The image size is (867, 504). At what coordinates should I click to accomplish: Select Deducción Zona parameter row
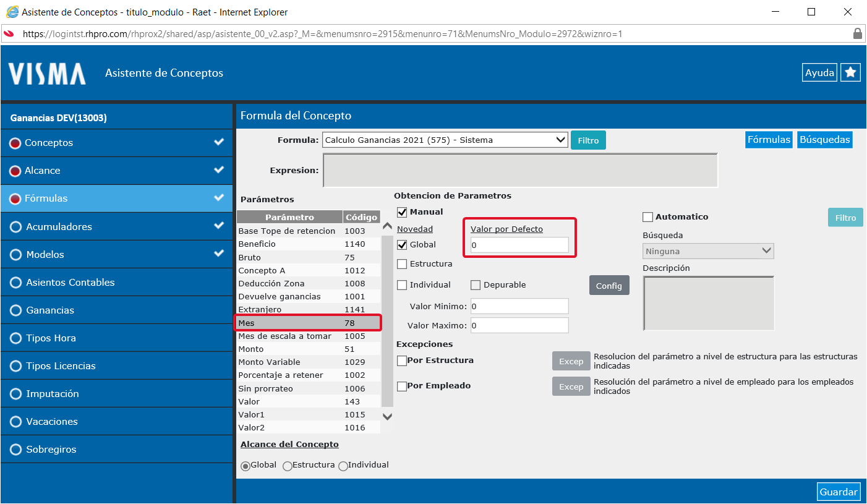[x=308, y=283]
